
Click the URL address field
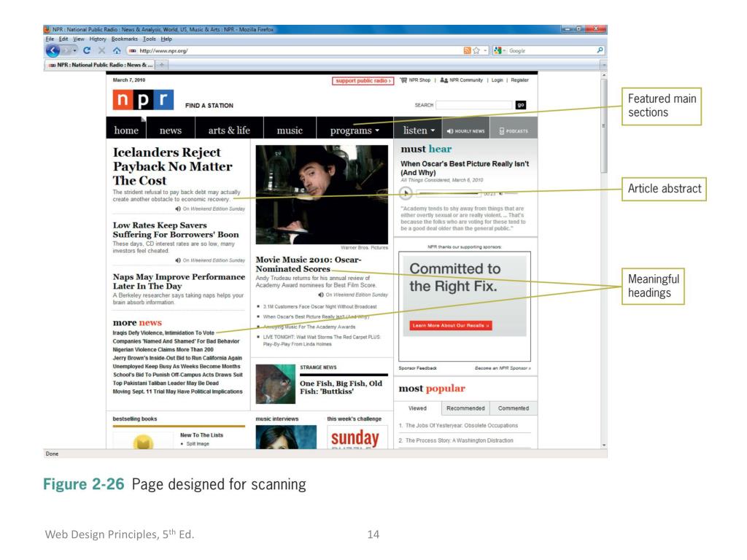[x=295, y=50]
